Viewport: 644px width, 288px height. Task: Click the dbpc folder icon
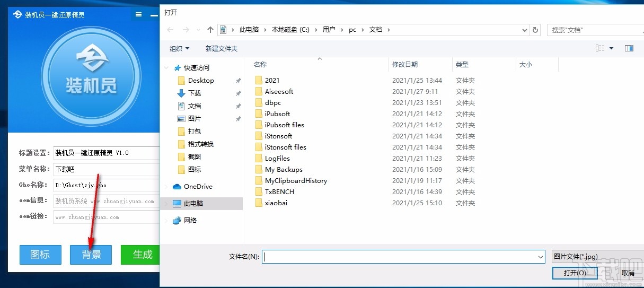tap(259, 102)
